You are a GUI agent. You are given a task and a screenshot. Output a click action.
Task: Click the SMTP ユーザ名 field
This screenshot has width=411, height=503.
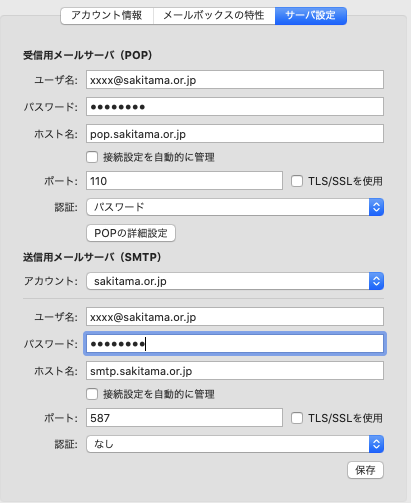(235, 317)
